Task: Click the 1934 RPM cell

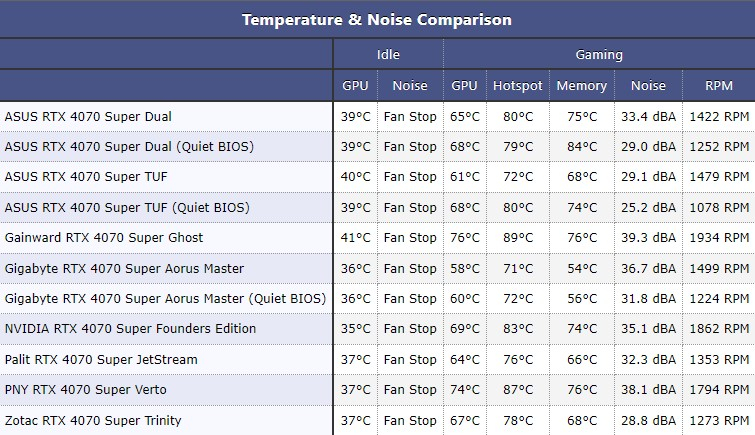Action: click(718, 238)
